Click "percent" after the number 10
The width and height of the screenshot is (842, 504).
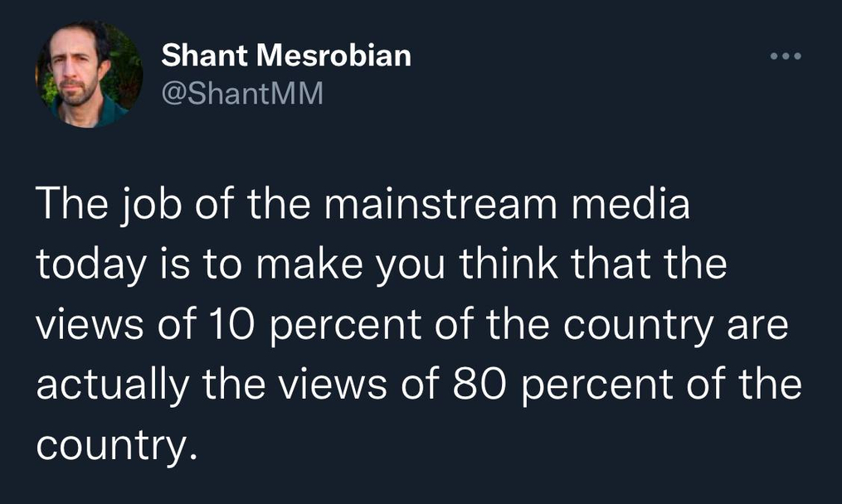345,327
